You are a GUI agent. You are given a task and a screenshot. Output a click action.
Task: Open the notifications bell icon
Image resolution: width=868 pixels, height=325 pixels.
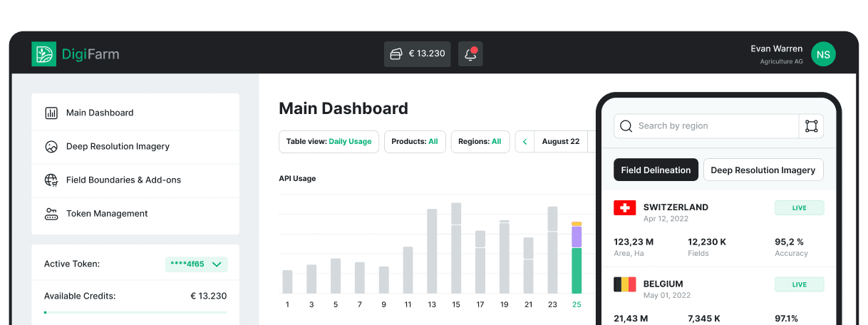tap(470, 54)
